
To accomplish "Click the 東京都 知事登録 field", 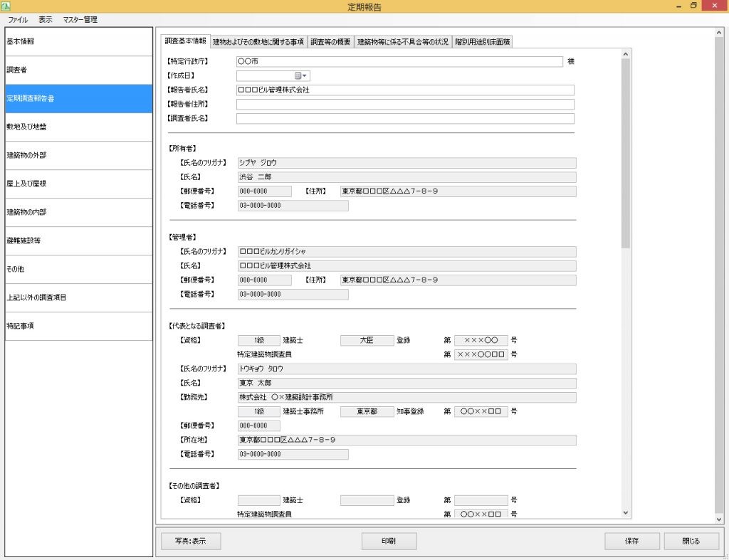I will [367, 412].
